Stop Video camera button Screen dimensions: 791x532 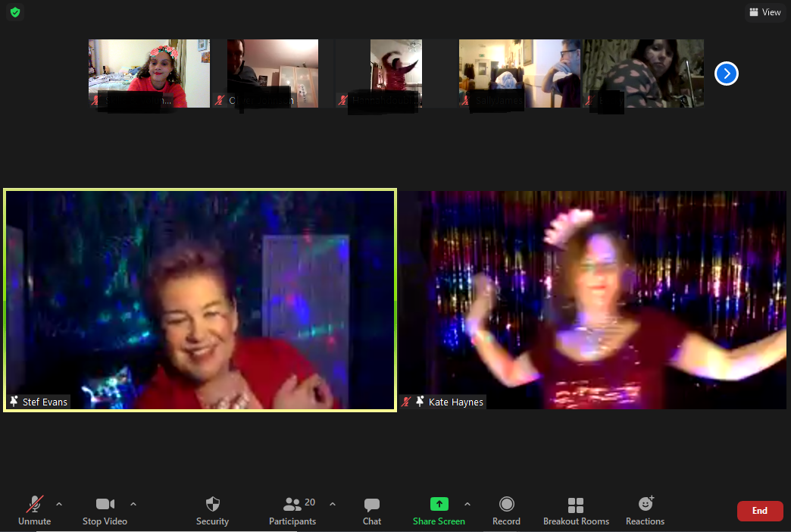(105, 511)
